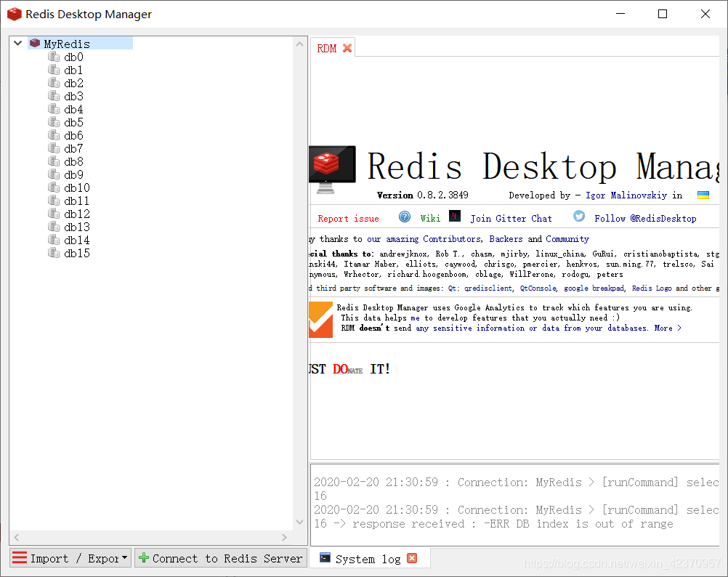Screen dimensions: 728x577
Task: Click the db10 database icon
Action: tap(54, 187)
